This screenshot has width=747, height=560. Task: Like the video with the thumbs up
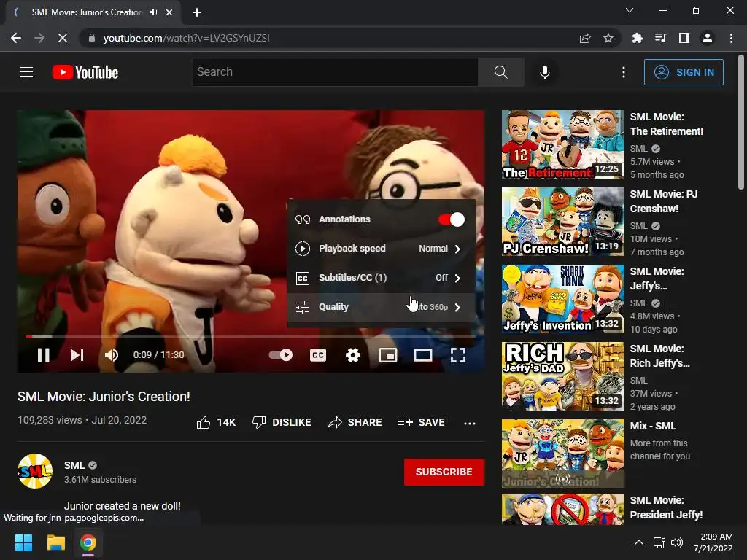[216, 422]
